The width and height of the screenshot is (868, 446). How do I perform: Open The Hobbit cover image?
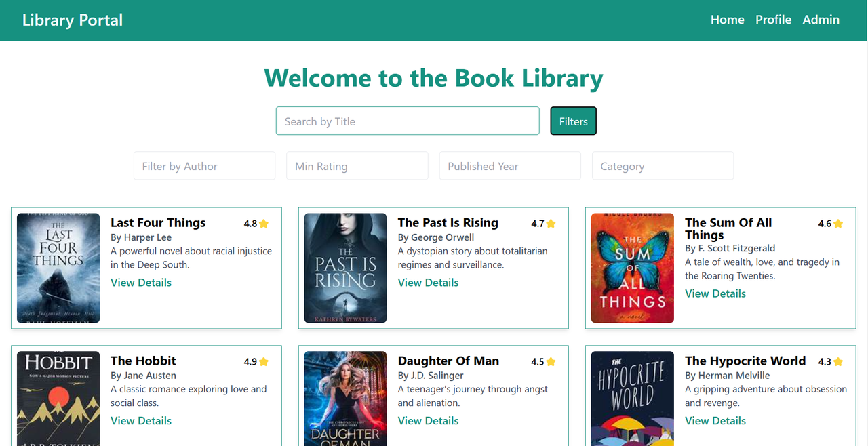[x=58, y=399]
